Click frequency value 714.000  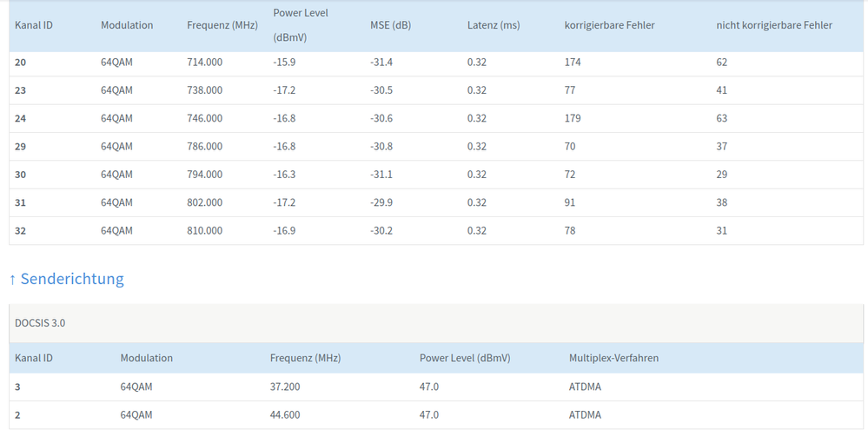coord(204,62)
